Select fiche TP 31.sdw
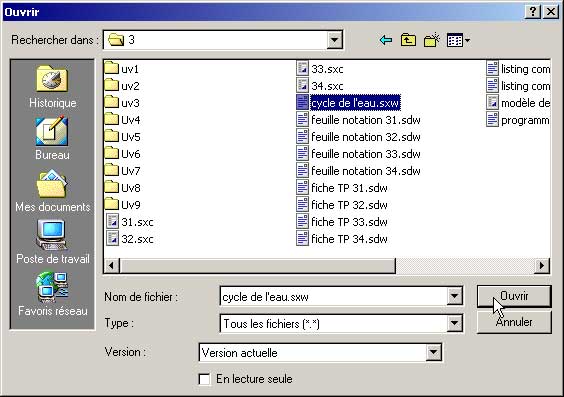This screenshot has height=397, width=564. click(x=342, y=187)
